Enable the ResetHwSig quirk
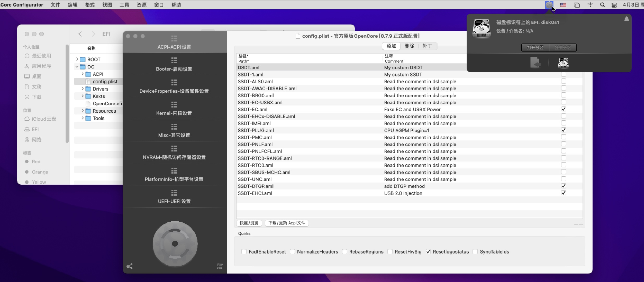644x282 pixels. point(390,251)
